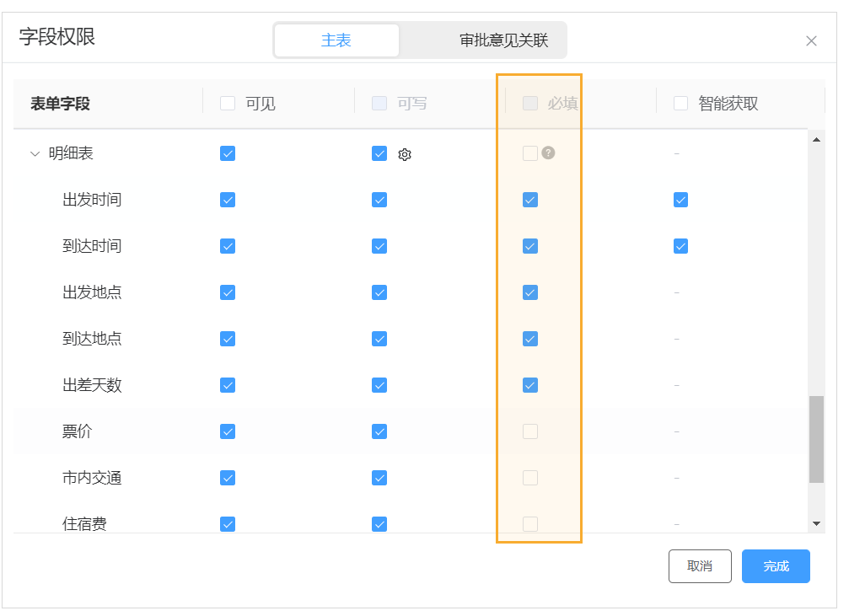Enable 必填 for 票价 field
Image resolution: width=849 pixels, height=616 pixels.
tap(530, 431)
